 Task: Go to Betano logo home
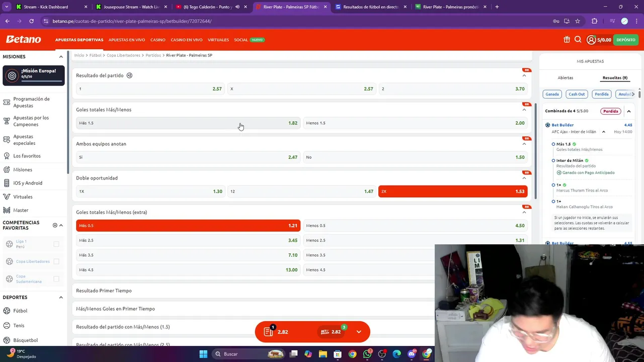(x=23, y=39)
